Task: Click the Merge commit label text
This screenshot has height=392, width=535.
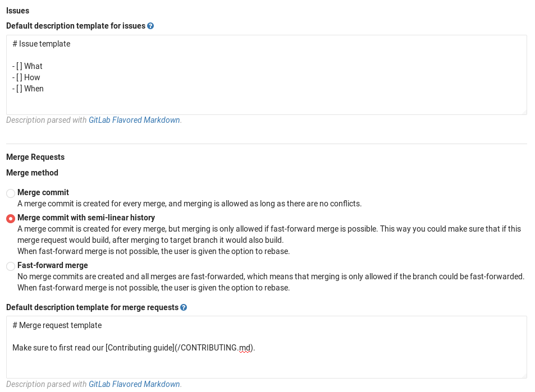Action: [x=43, y=192]
